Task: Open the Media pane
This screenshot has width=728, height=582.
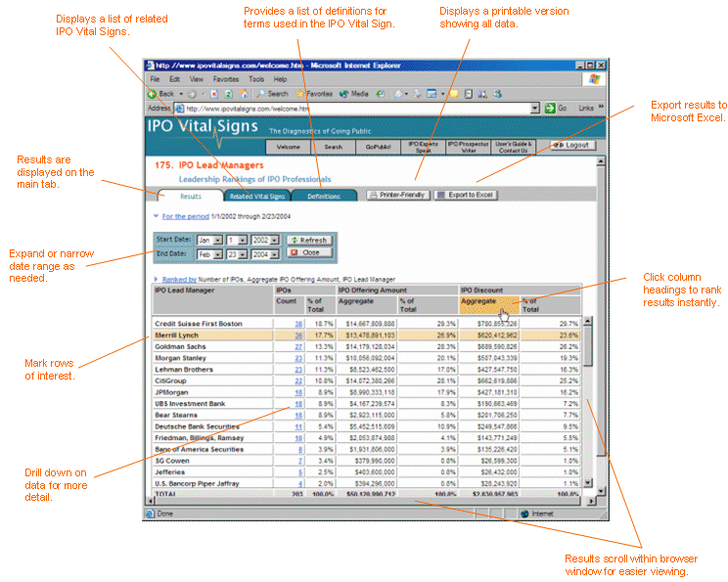Action: 354,94
